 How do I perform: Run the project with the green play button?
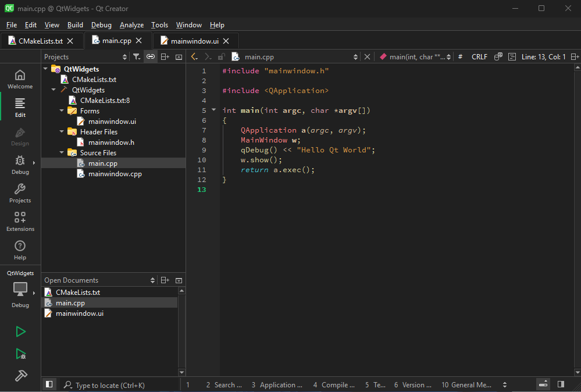(x=21, y=332)
